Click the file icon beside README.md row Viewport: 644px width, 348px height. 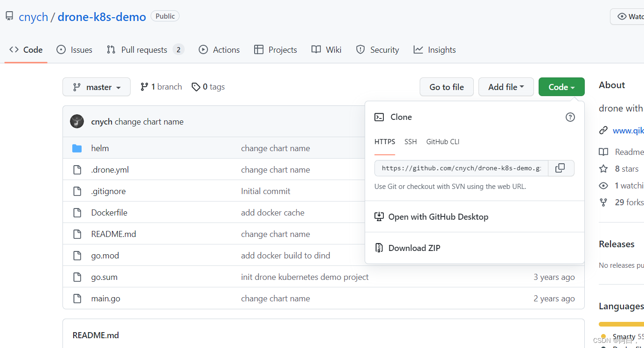point(77,234)
